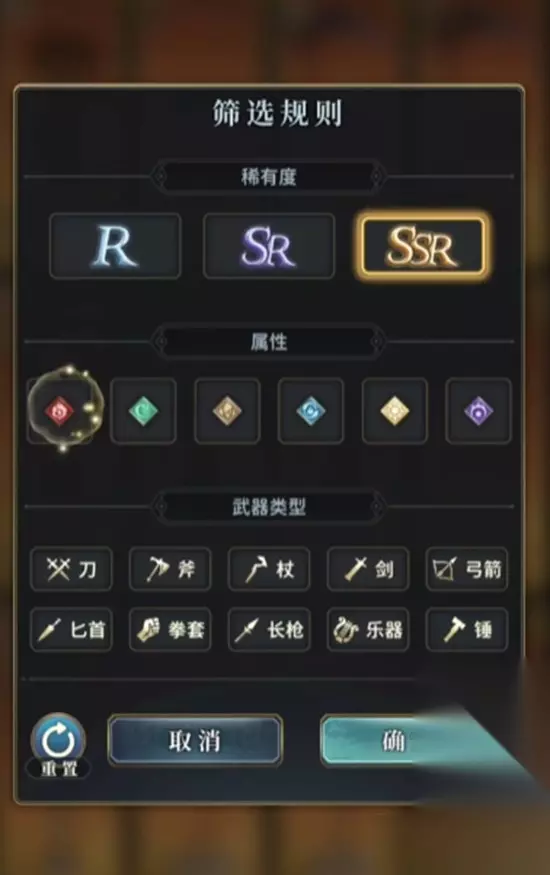The width and height of the screenshot is (550, 875).
Task: Filter by 刀 blade weapon type
Action: [71, 569]
